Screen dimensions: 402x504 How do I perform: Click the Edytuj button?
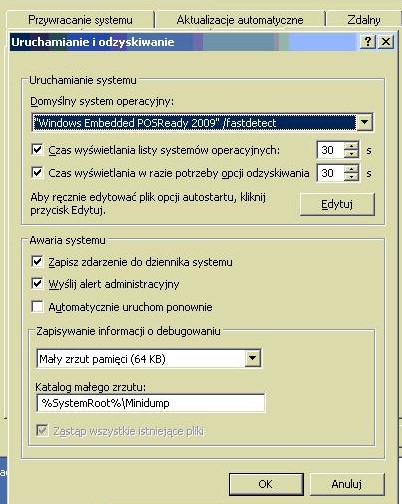337,204
